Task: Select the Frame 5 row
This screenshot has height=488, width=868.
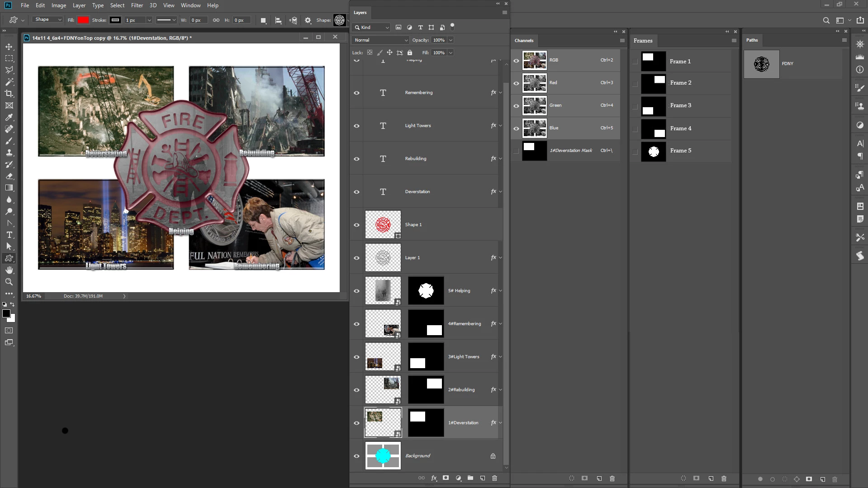Action: [x=681, y=151]
